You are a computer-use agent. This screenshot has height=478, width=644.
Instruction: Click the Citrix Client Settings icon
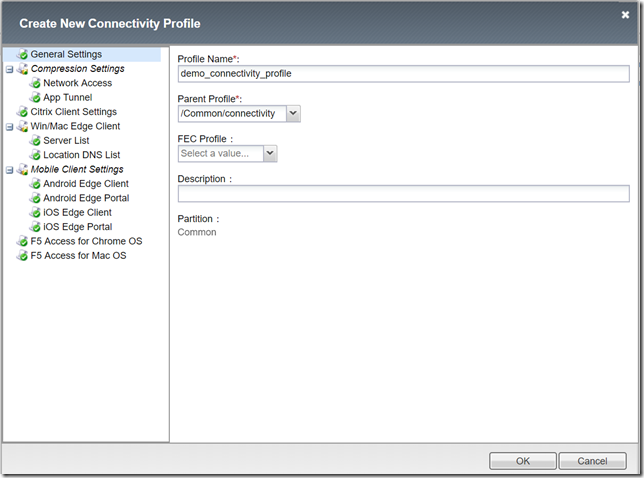(22, 112)
